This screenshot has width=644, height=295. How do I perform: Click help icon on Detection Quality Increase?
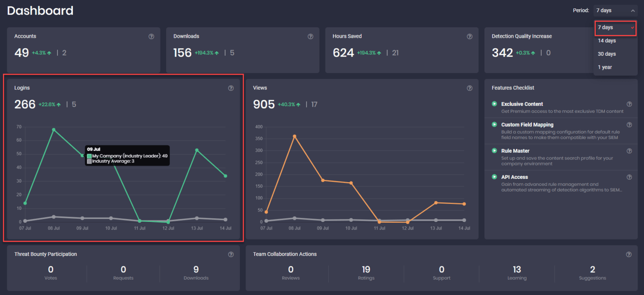click(629, 37)
